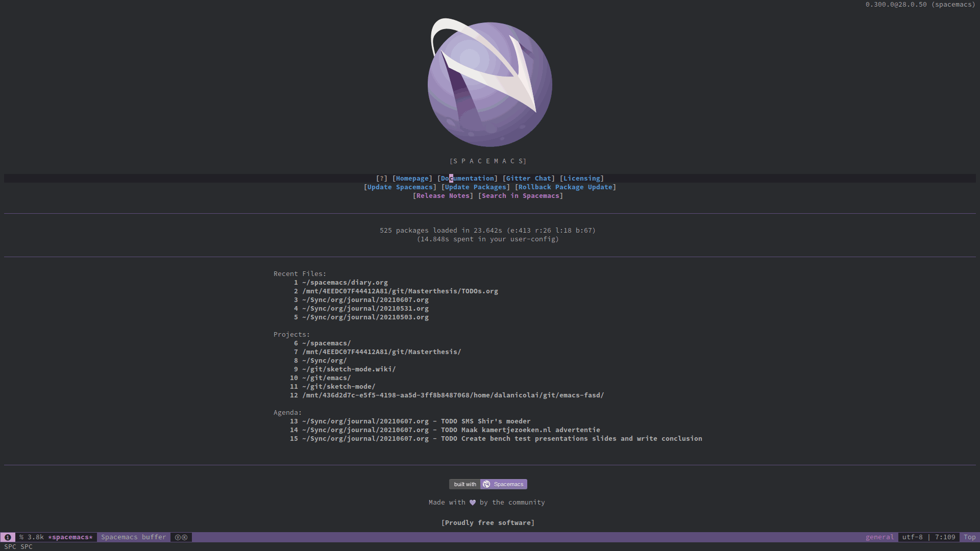
Task: Click Proudly free software link
Action: (488, 523)
